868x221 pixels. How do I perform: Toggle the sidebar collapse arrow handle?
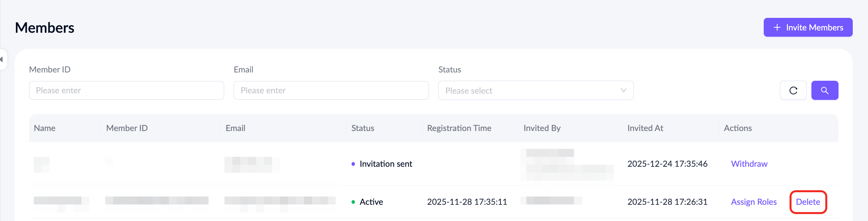pyautogui.click(x=2, y=60)
